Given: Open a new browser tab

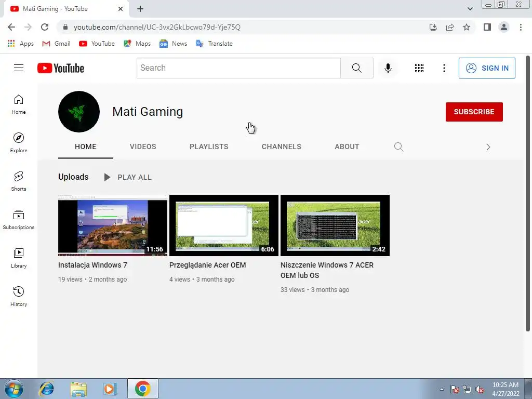Looking at the screenshot, I should click(140, 9).
